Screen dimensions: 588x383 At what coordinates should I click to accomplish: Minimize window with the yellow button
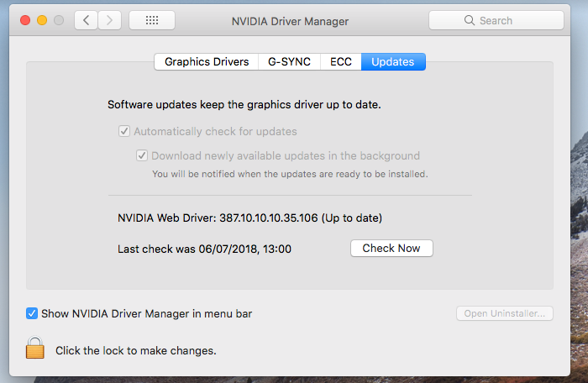42,20
